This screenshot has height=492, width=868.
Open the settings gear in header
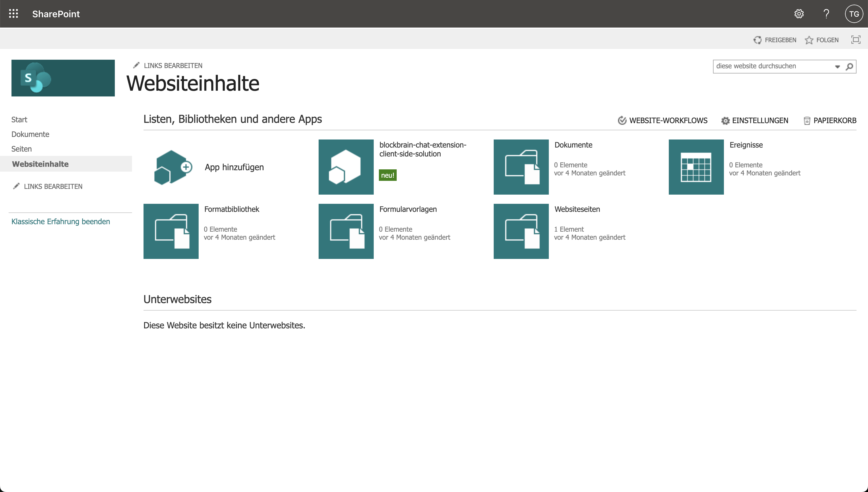799,14
